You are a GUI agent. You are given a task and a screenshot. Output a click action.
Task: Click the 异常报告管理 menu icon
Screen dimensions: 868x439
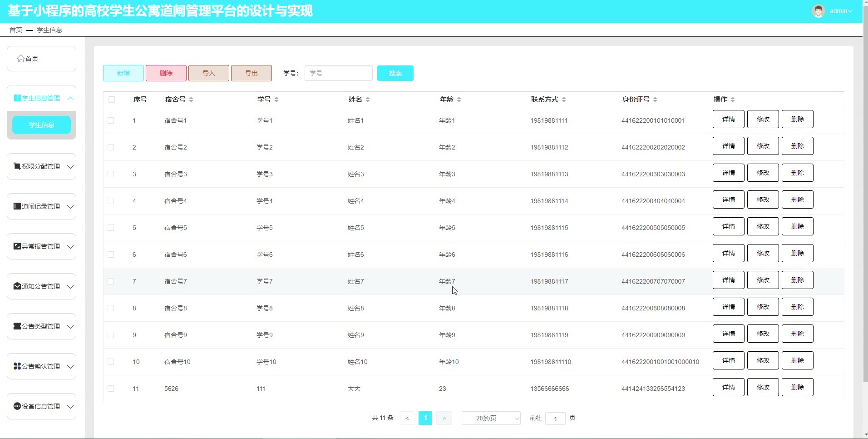click(17, 246)
